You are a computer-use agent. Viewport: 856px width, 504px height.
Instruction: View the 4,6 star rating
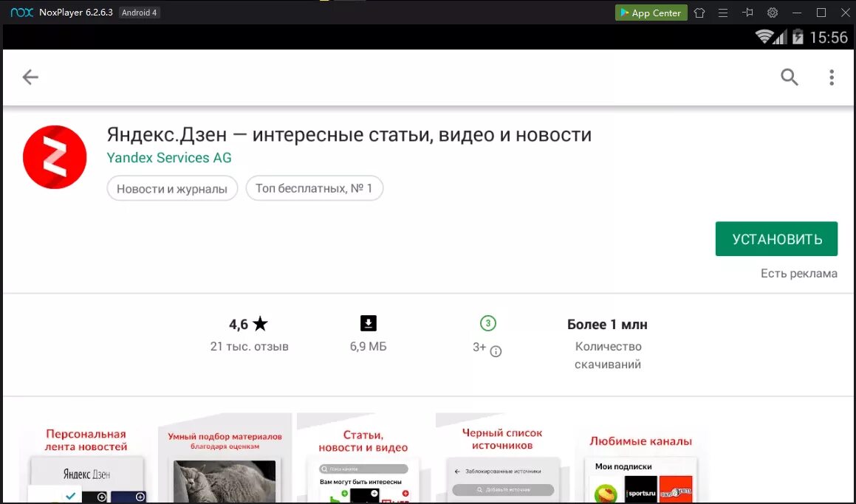coord(248,324)
